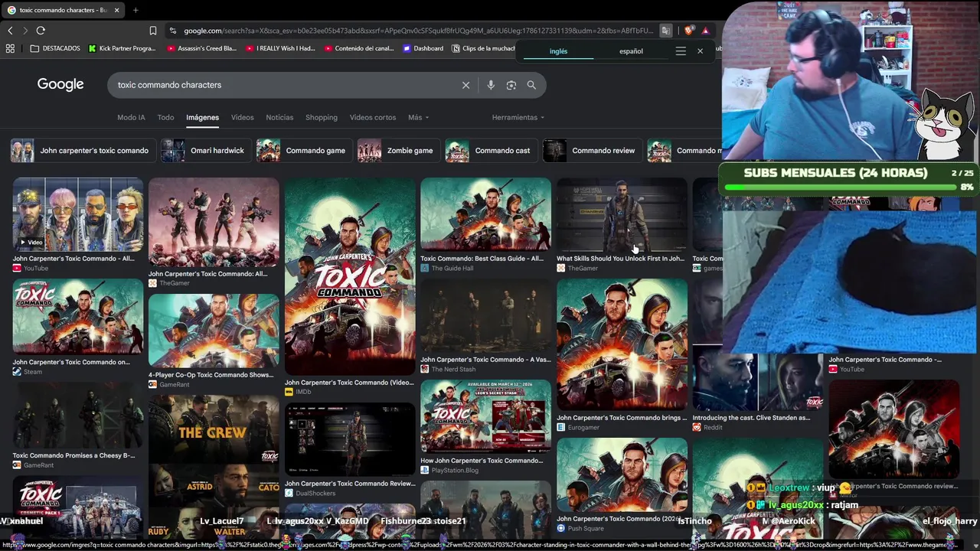Expand the Herramientas dropdown
This screenshot has height=551, width=980.
(x=518, y=117)
